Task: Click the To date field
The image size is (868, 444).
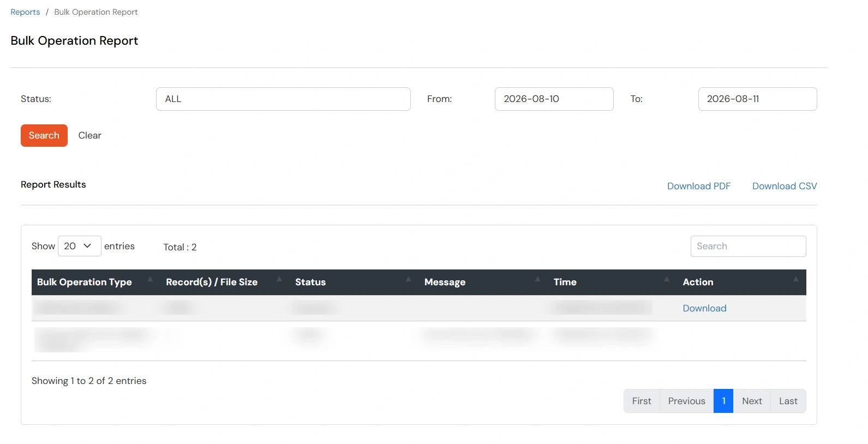Action: [757, 99]
